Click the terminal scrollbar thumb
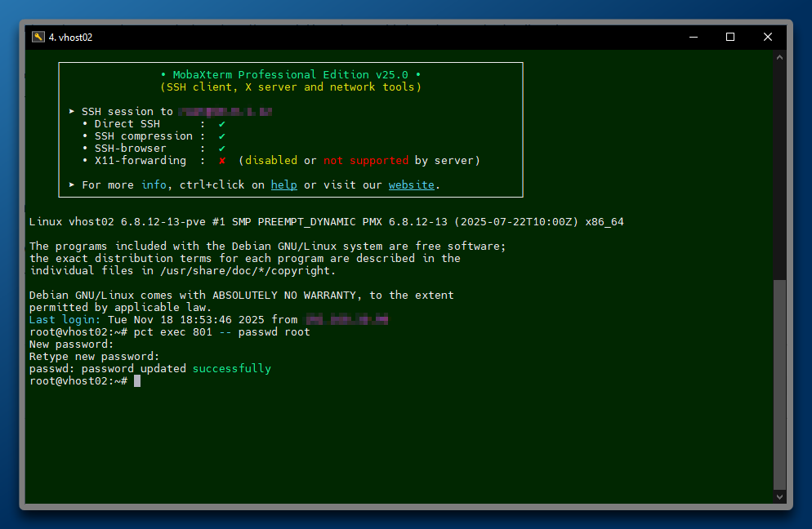 coord(779,384)
